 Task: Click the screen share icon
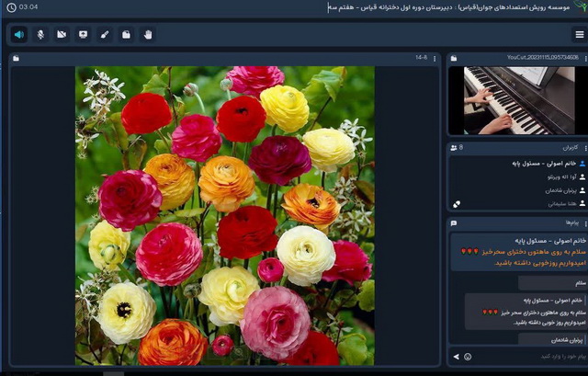(x=84, y=35)
